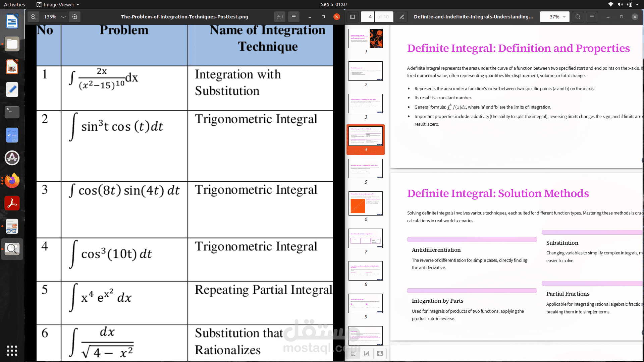Launch Firefox from the dock
Screen dimensions: 644x362
coord(12,181)
